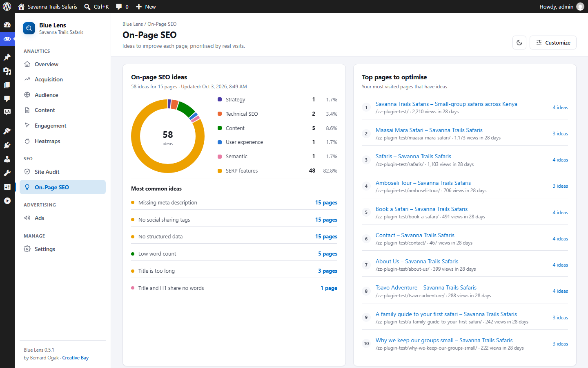This screenshot has height=368, width=588.
Task: Open the Amboseli Tour page link
Action: [423, 183]
